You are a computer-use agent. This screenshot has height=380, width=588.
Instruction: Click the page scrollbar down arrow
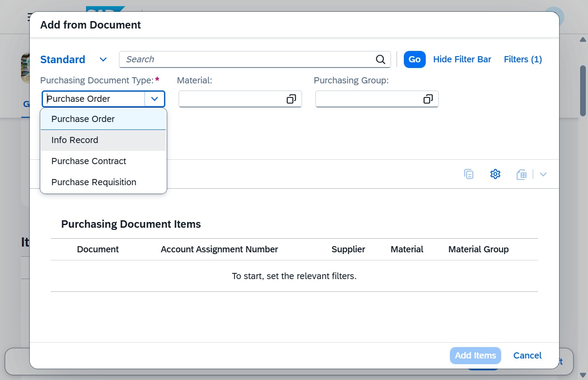pyautogui.click(x=583, y=374)
